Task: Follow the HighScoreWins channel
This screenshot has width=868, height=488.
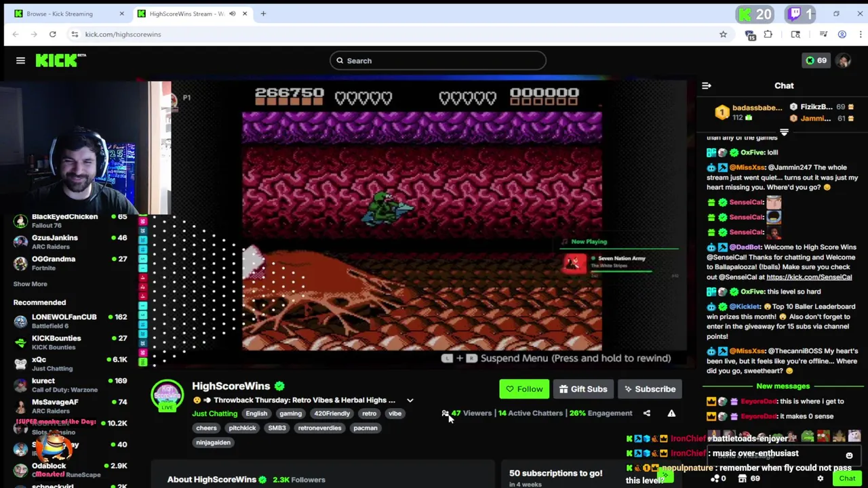Action: tap(524, 389)
